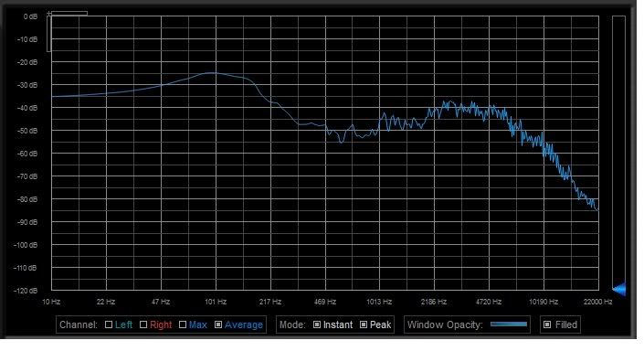This screenshot has width=644, height=351.
Task: Toggle the Instant mode checkbox
Action: pyautogui.click(x=317, y=324)
